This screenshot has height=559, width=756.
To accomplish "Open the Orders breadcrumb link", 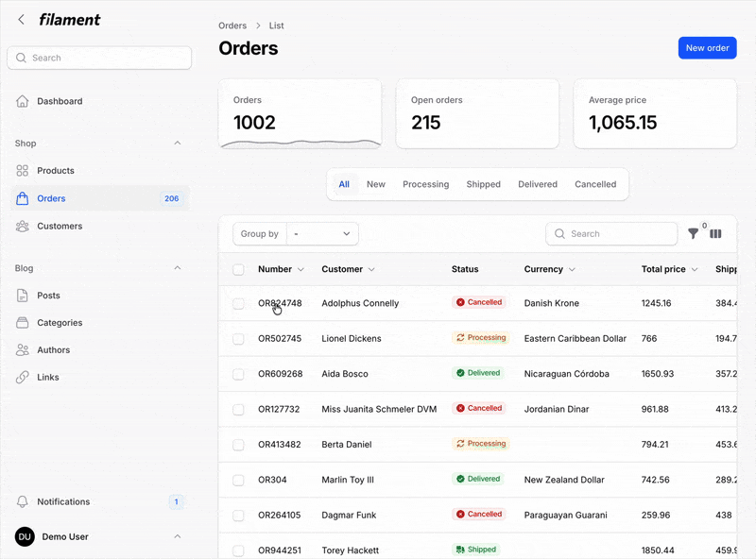I will (232, 25).
